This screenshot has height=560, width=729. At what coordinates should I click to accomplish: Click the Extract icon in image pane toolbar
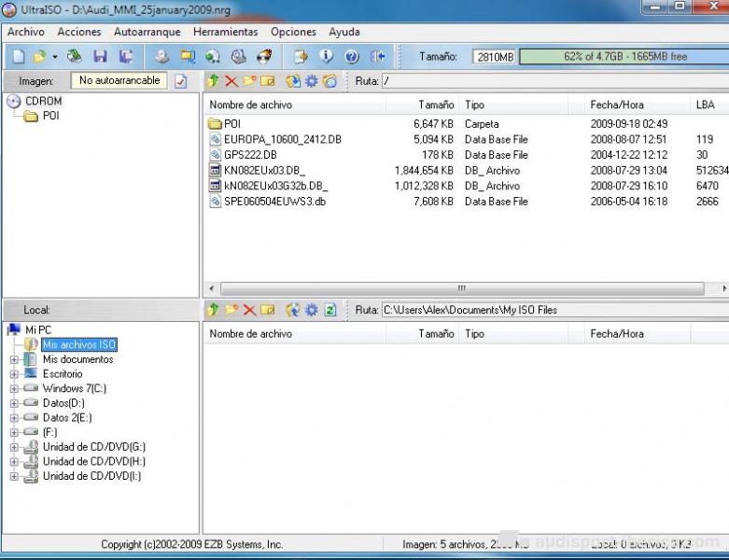click(293, 81)
